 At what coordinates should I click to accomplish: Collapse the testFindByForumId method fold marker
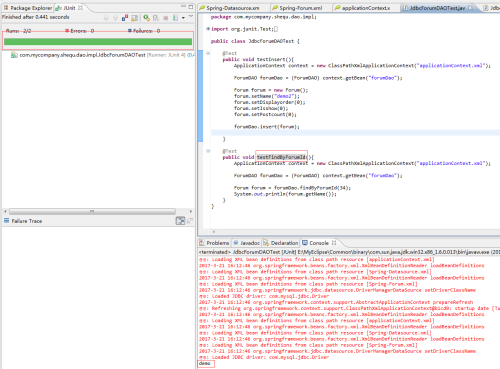tap(208, 151)
